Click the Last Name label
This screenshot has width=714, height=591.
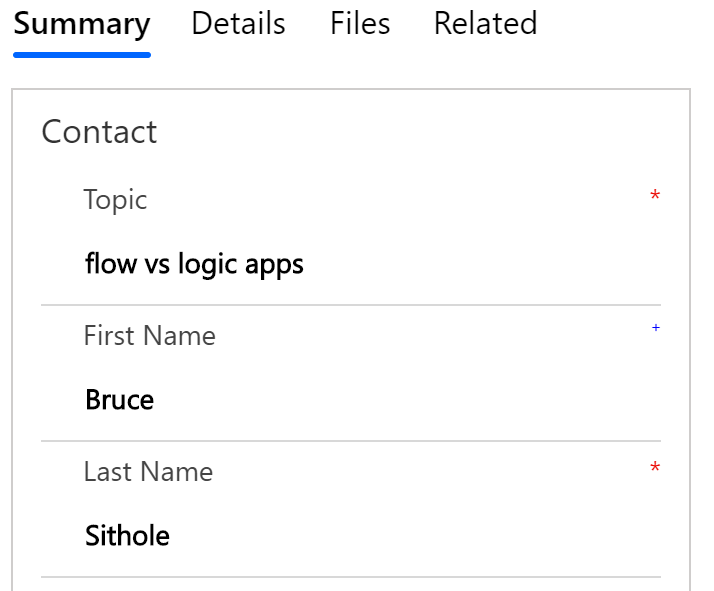[x=148, y=472]
